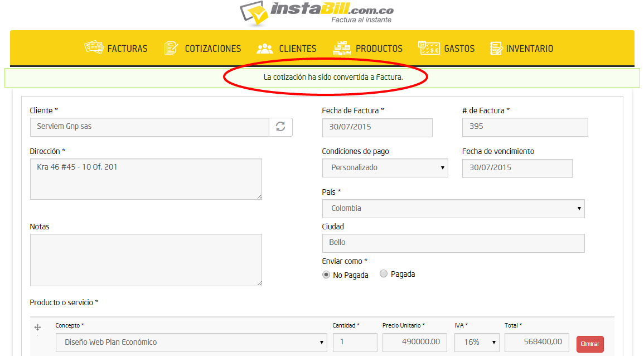Click the Productos boxes icon
The image size is (644, 356).
(x=341, y=48)
